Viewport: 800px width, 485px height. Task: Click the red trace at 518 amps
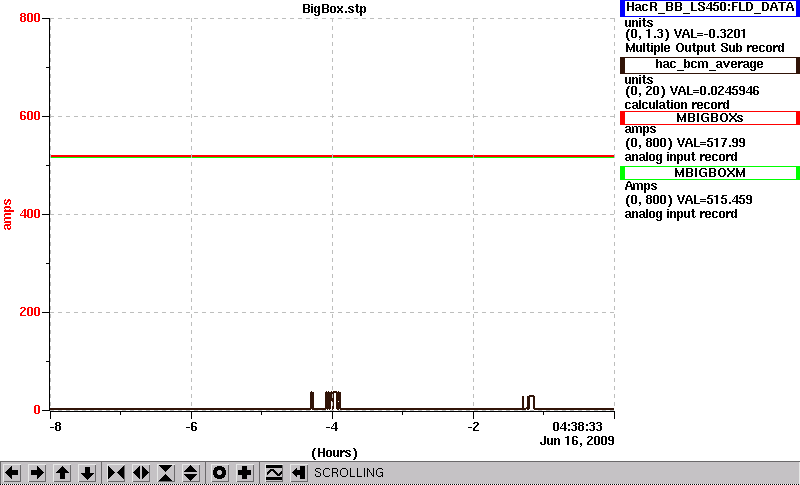coord(332,156)
